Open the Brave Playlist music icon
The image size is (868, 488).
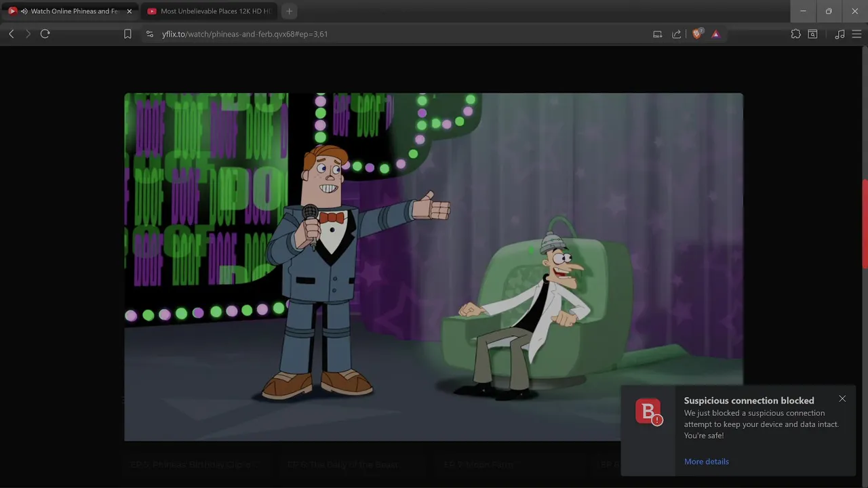coord(840,34)
